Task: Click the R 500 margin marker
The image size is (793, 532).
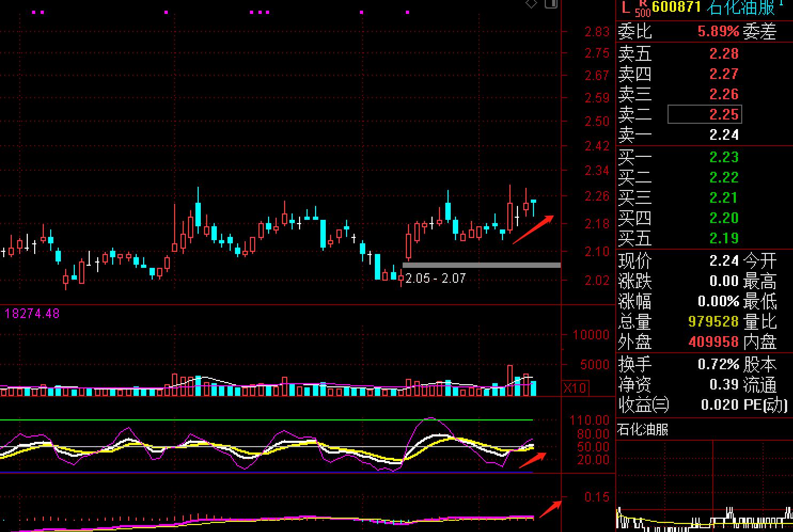Action: pos(642,9)
